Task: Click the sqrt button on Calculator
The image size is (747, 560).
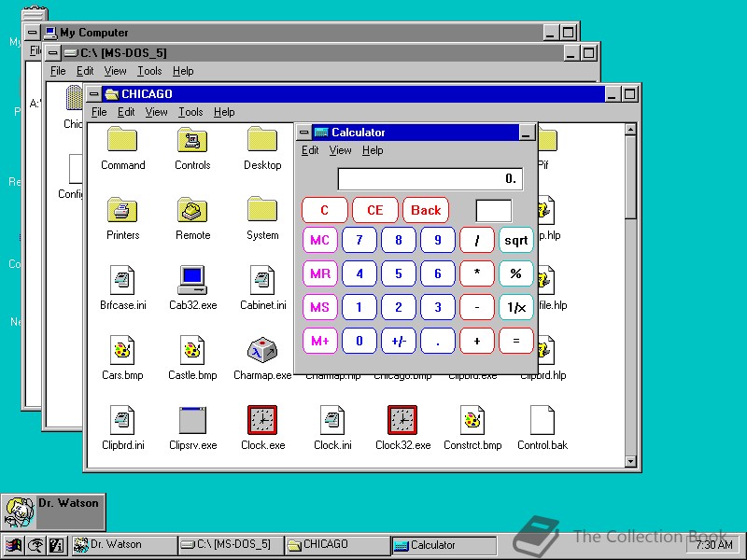Action: coord(516,240)
